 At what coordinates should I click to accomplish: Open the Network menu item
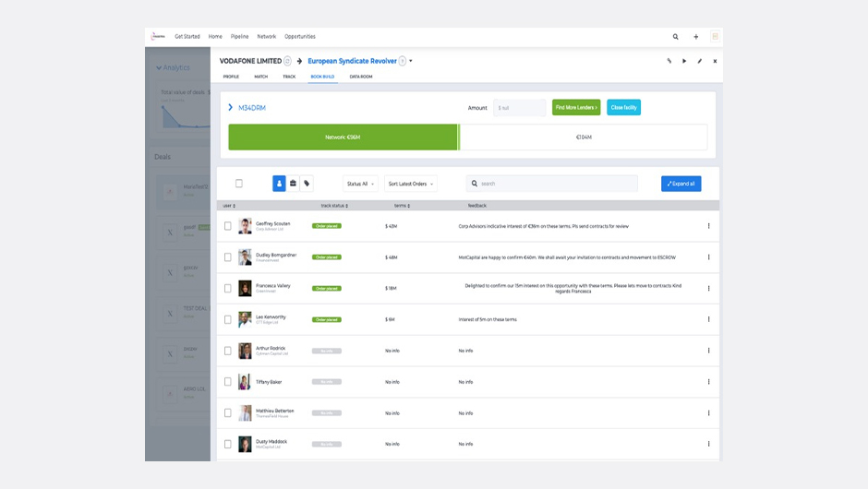266,37
